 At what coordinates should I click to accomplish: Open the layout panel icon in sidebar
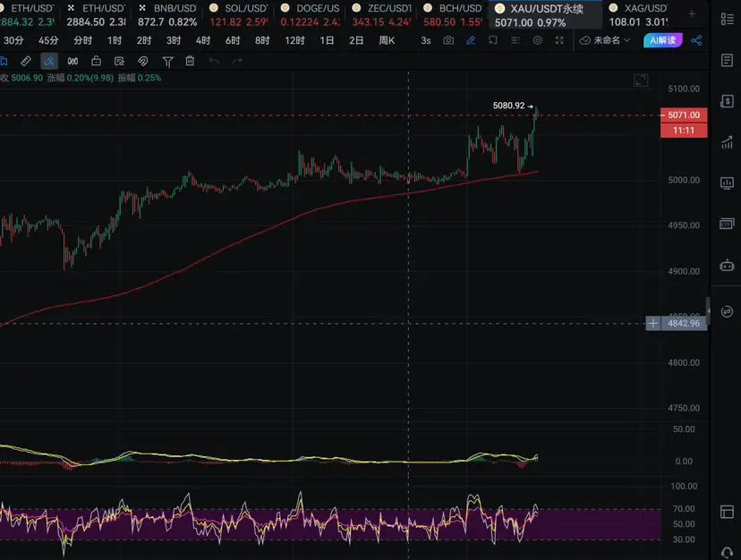(x=727, y=512)
